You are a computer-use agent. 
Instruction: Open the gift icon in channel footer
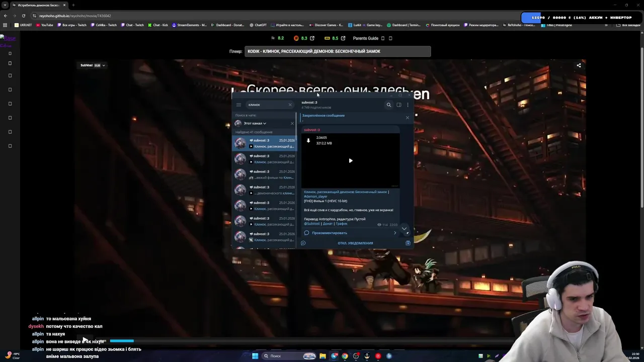tap(408, 243)
